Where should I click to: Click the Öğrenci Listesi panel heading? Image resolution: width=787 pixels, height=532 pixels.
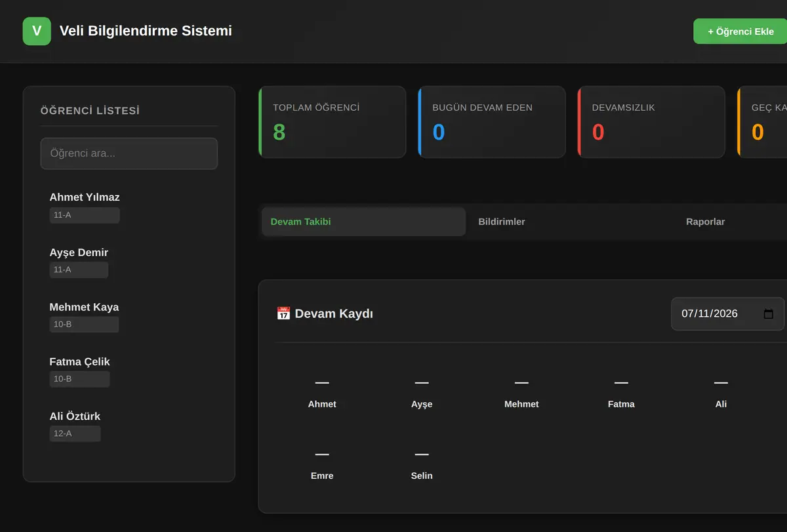coord(90,111)
